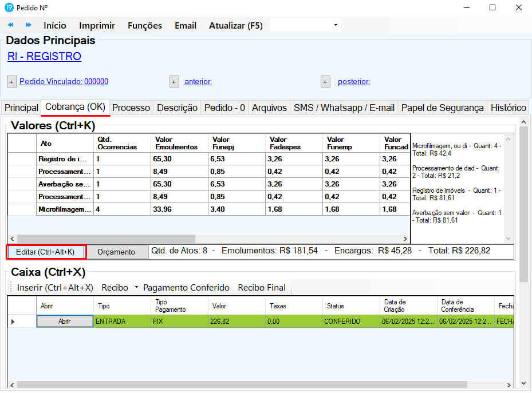Click the next record double-arrow icon
Image resolution: width=532 pixels, height=393 pixels.
[x=28, y=25]
